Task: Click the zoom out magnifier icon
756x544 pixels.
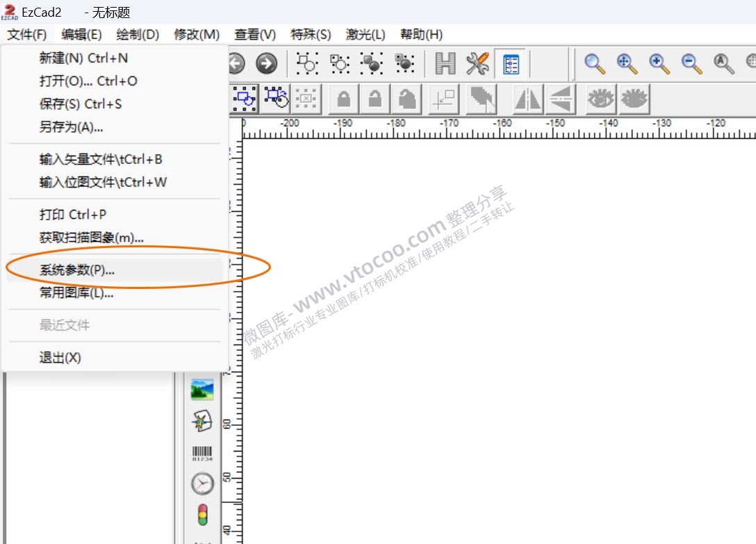Action: (691, 64)
